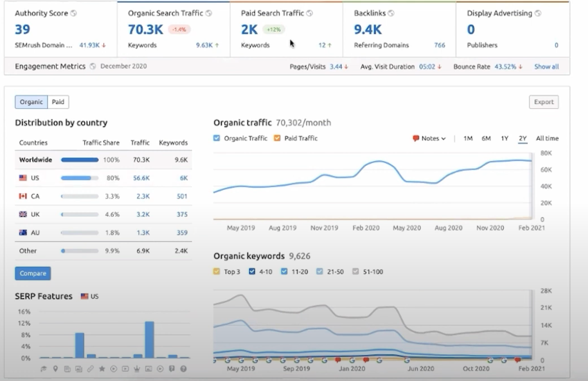Click the star reviews icon in SERP Features

click(x=102, y=368)
